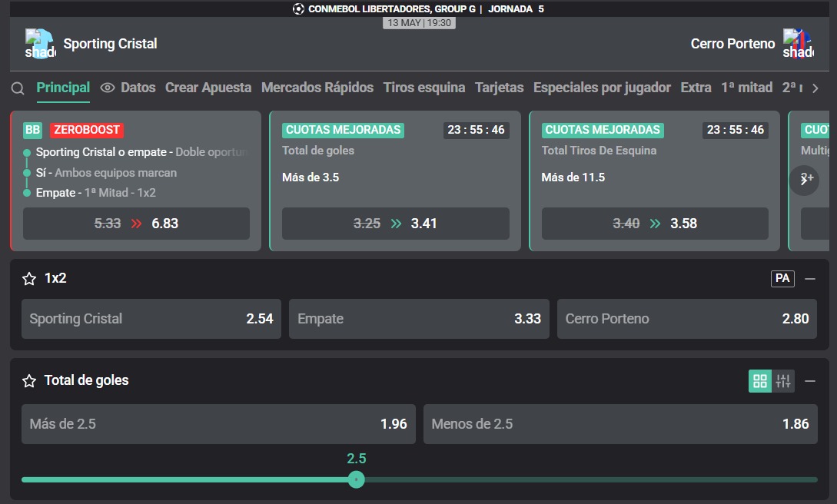Click the Total Tiros De Esquina card title
The width and height of the screenshot is (837, 504).
pos(599,151)
